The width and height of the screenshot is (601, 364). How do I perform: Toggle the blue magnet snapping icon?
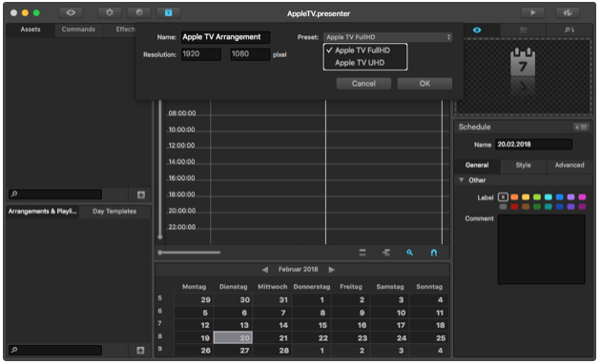pos(433,253)
